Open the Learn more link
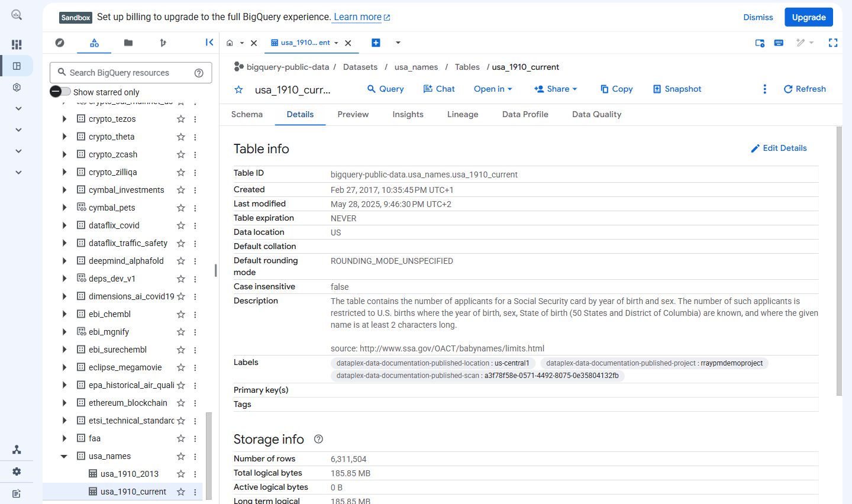This screenshot has width=852, height=504. pyautogui.click(x=362, y=17)
